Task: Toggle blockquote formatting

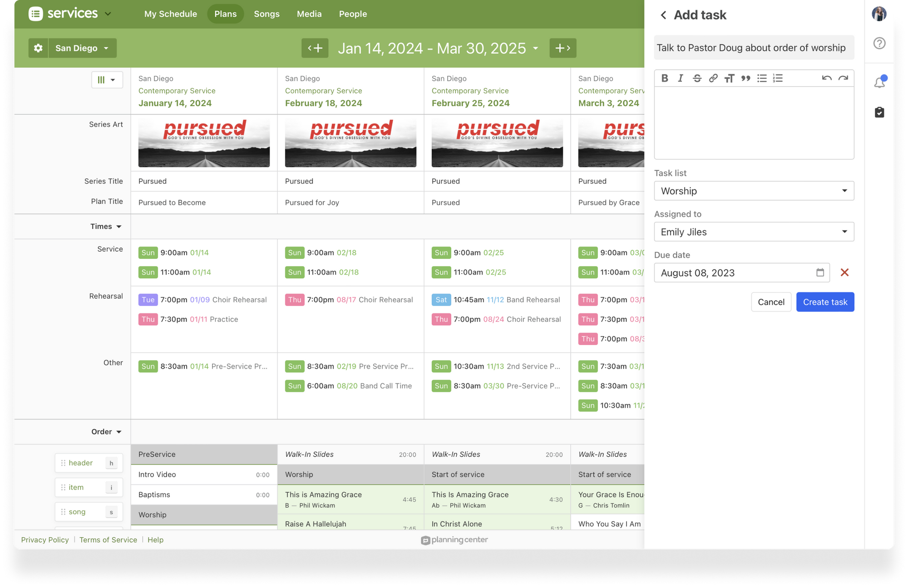Action: (x=745, y=78)
